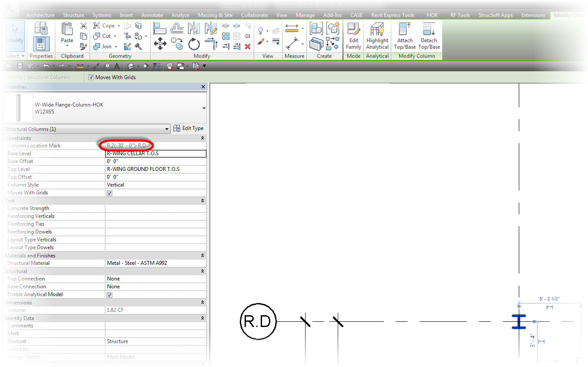Switch to the Structure tab
Viewport: 588px width, 367px height.
click(74, 15)
